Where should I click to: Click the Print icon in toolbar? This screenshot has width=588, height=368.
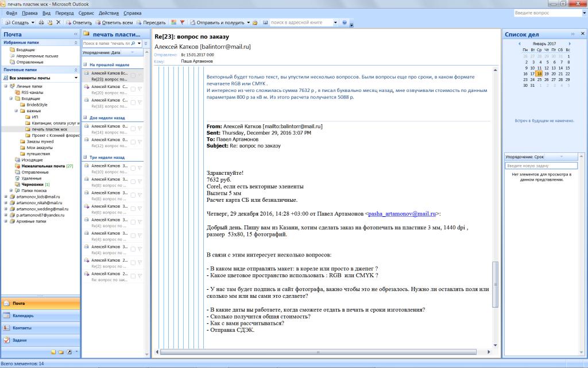pos(41,22)
